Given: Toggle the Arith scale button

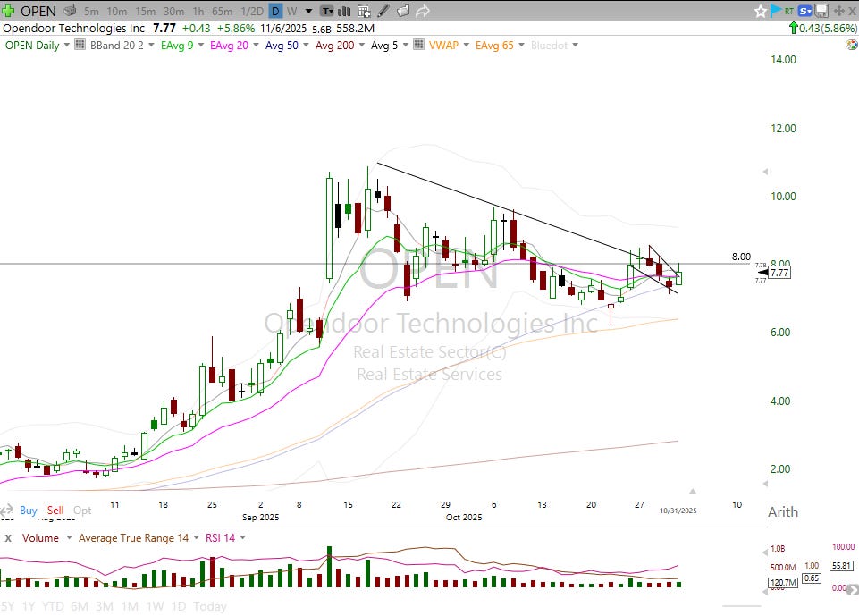Looking at the screenshot, I should pos(783,512).
